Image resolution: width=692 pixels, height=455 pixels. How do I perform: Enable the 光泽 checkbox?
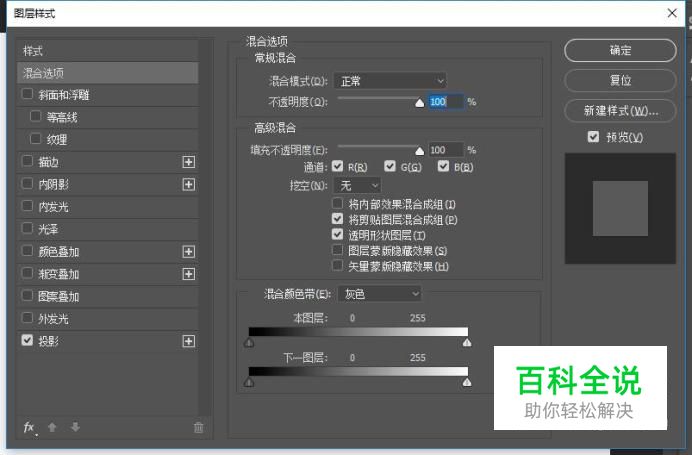pyautogui.click(x=27, y=228)
